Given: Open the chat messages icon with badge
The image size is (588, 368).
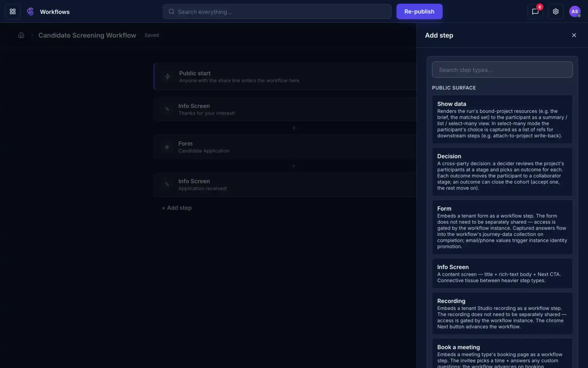Looking at the screenshot, I should pos(535,11).
